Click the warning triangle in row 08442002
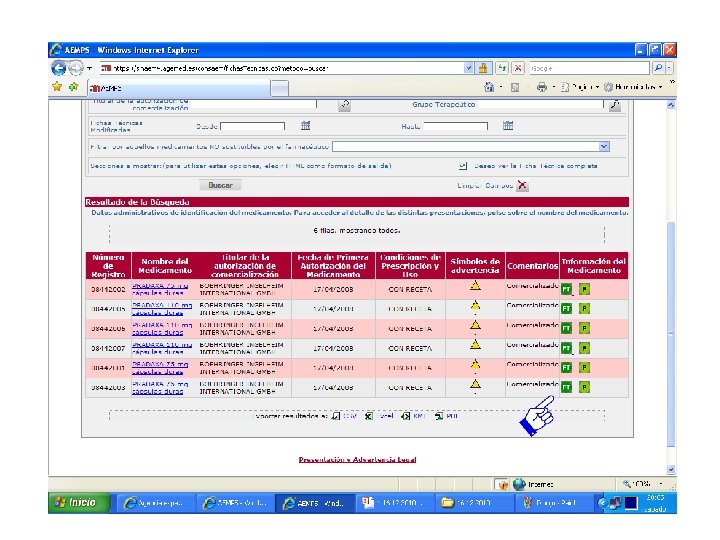Screen dimensions: 720x540 pos(475,286)
